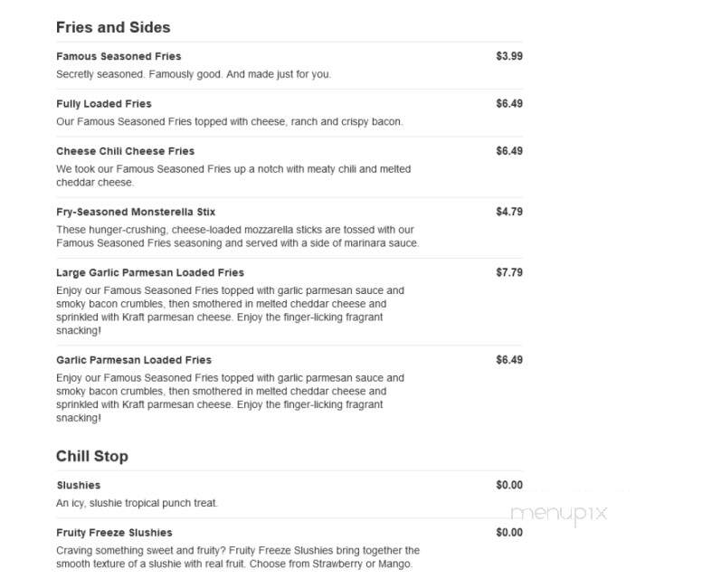Click the Large Garlic Parmesan Loaded Fries title

pos(150,272)
